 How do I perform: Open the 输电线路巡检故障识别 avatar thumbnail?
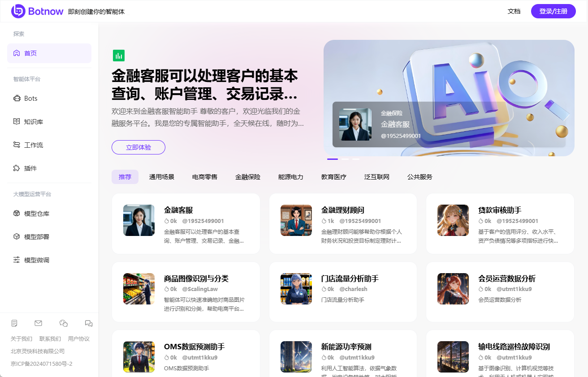tap(453, 357)
